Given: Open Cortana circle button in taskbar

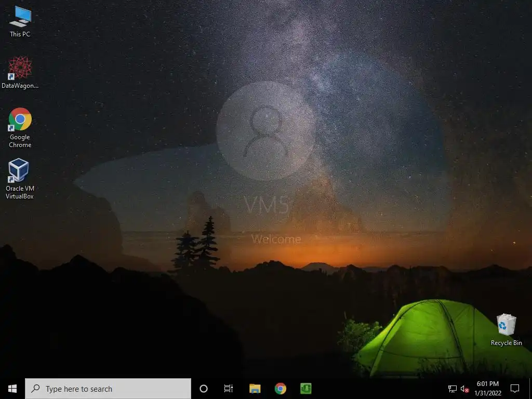Looking at the screenshot, I should [204, 389].
